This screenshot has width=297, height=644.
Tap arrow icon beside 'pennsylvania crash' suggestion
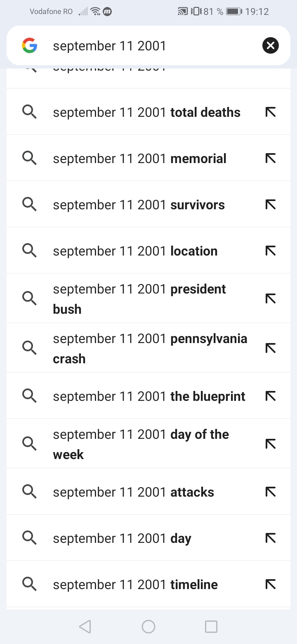click(x=271, y=348)
